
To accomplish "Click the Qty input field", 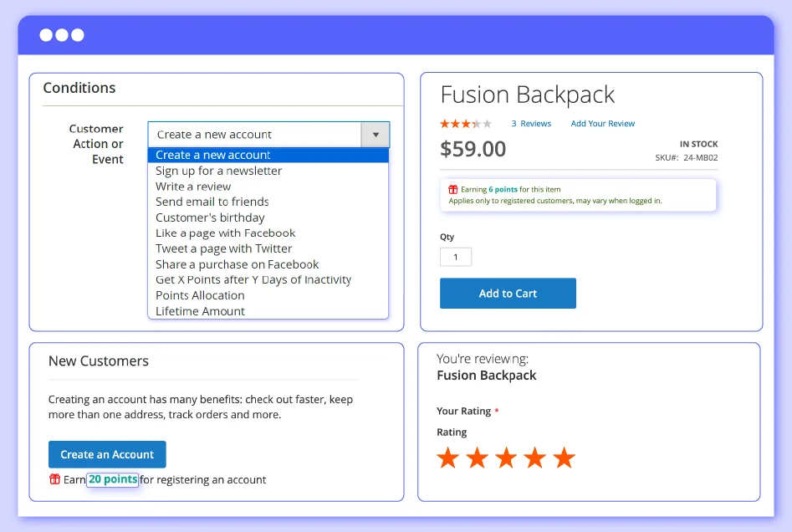I will click(456, 257).
